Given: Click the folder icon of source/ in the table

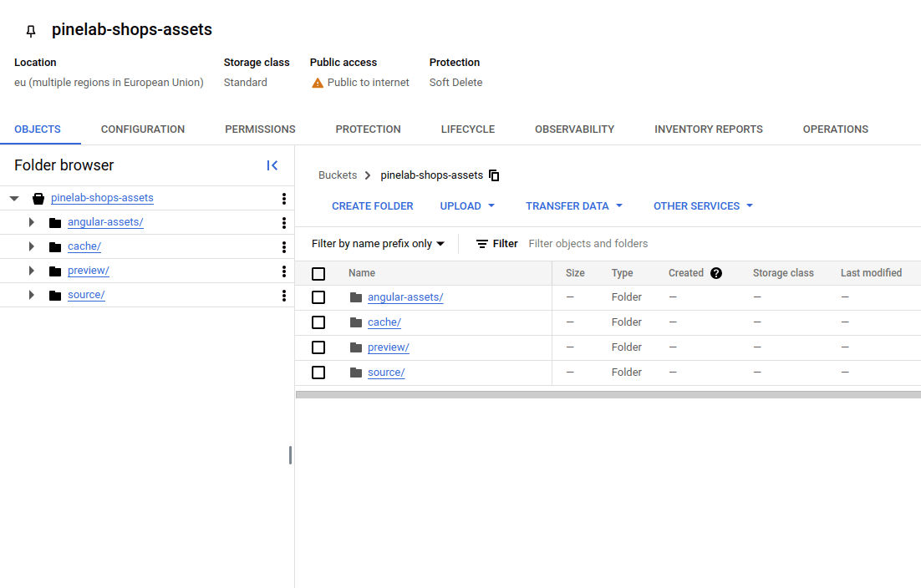Looking at the screenshot, I should point(356,372).
